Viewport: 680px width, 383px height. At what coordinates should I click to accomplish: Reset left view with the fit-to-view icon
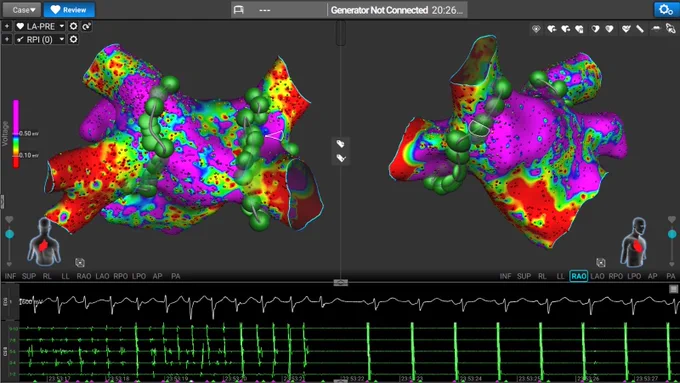(x=80, y=262)
